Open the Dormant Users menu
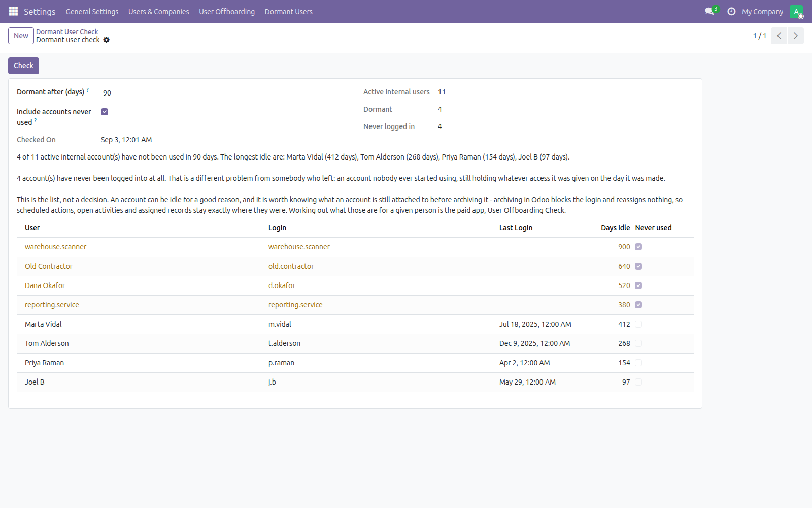The width and height of the screenshot is (812, 508). tap(288, 12)
